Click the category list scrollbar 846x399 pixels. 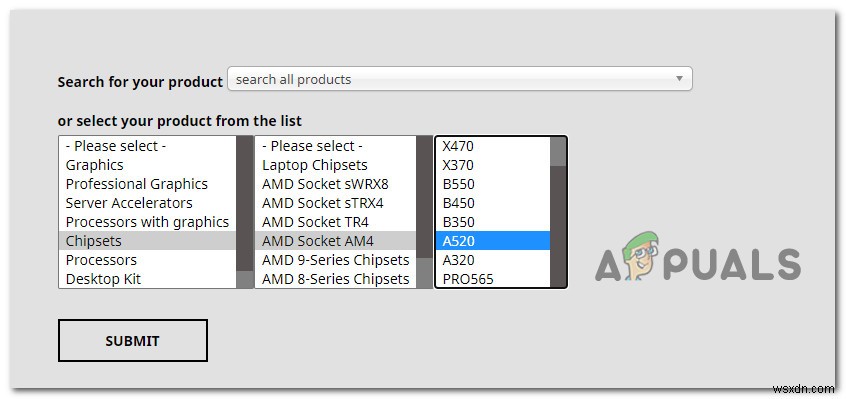245,212
